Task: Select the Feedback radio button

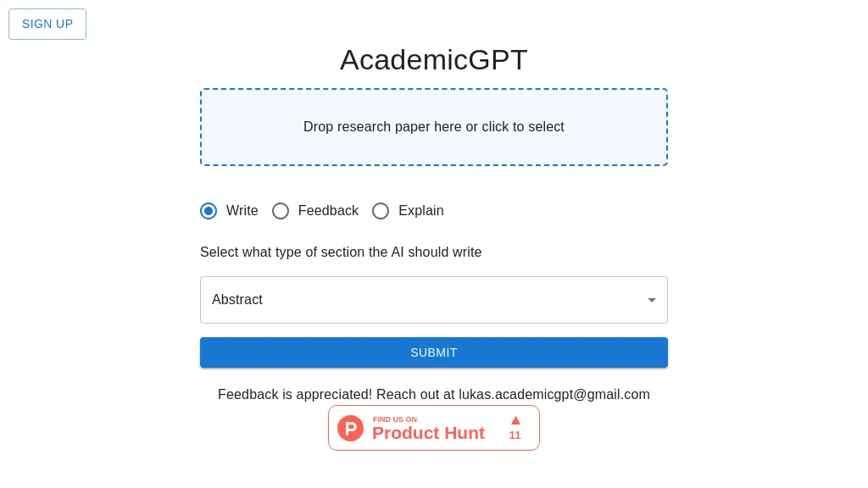Action: 281,211
